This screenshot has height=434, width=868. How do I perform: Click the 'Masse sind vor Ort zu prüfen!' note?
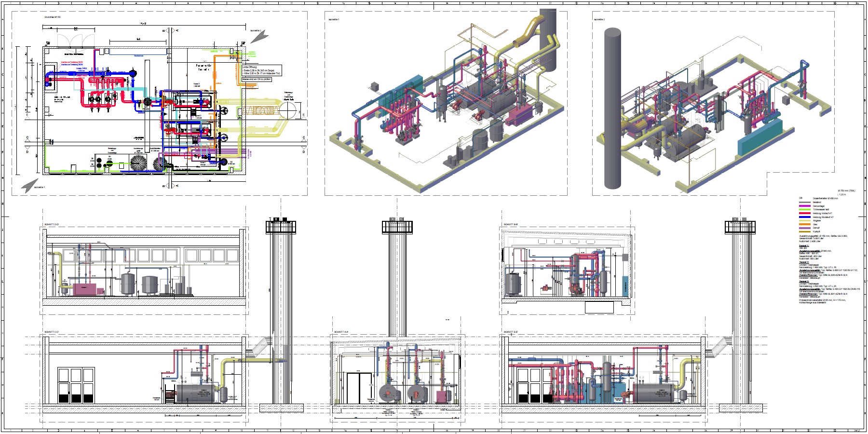(x=256, y=80)
